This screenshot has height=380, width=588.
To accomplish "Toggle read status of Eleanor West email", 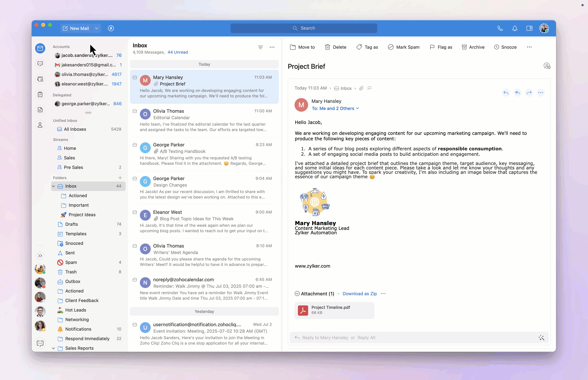I will click(135, 212).
